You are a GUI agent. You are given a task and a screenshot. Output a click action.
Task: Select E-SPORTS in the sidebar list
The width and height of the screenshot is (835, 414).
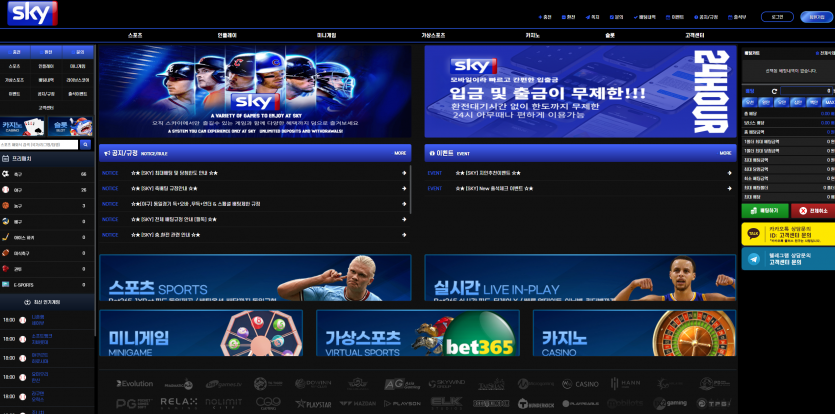(x=47, y=285)
